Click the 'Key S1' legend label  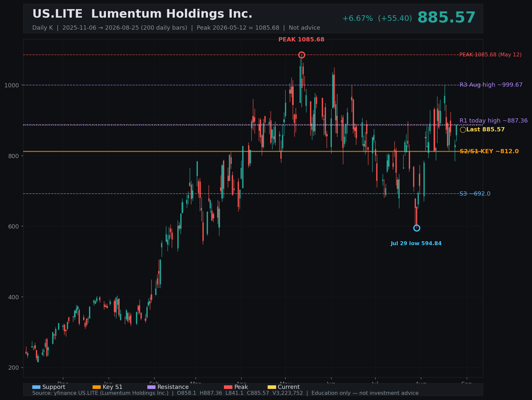click(112, 387)
